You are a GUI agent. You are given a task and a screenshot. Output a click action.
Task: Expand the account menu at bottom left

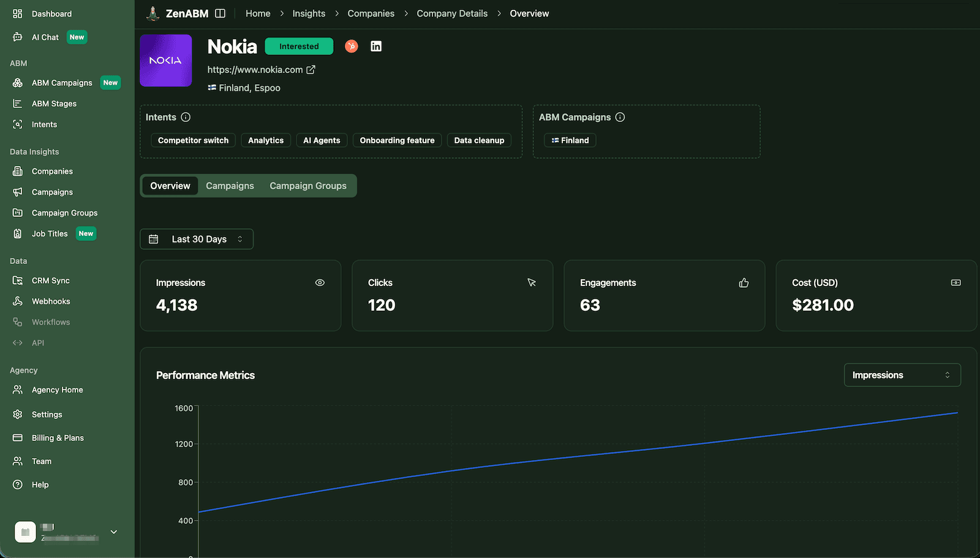[113, 532]
